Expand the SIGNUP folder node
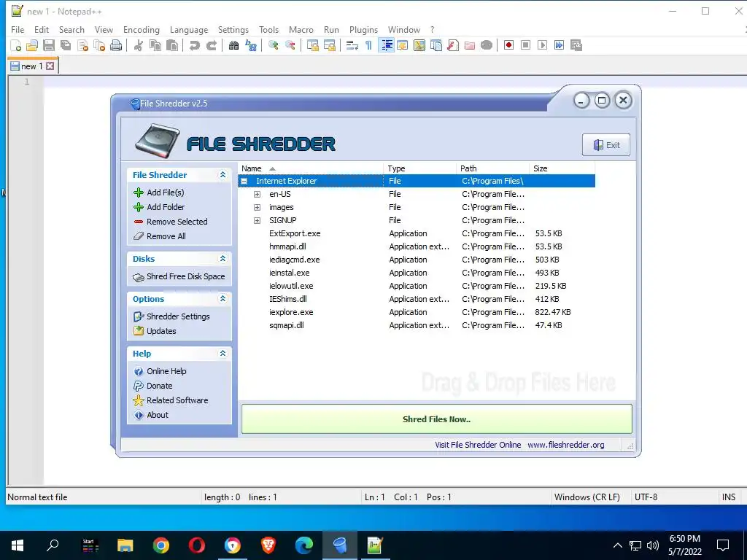 [x=258, y=220]
